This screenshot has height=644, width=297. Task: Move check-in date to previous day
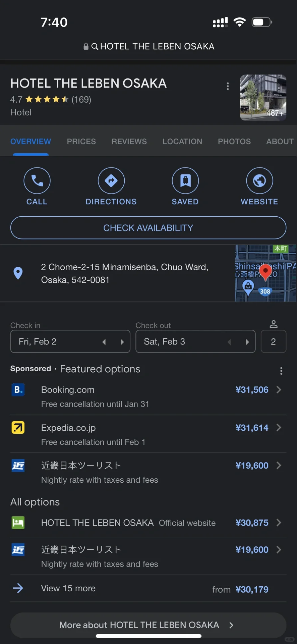tap(104, 342)
